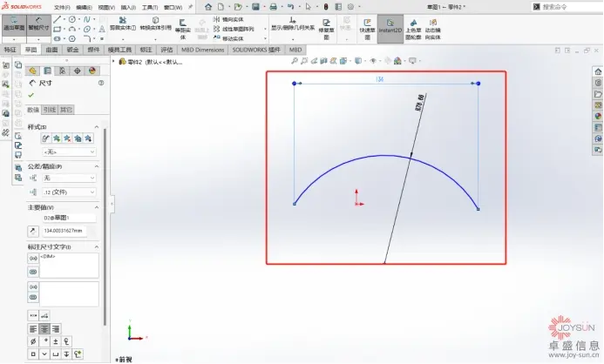This screenshot has height=364, width=604.
Task: Click Rapid Sketch (快速草图) tool
Action: pyautogui.click(x=367, y=30)
